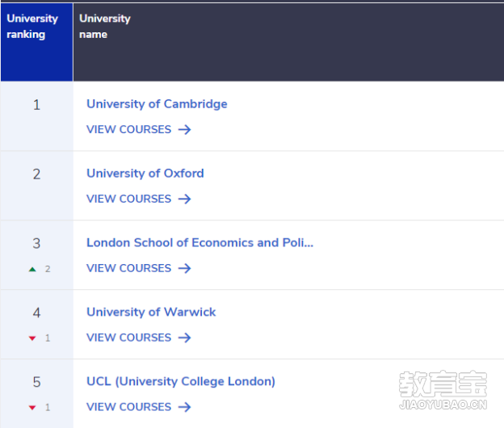Open University of Cambridge link

[x=157, y=103]
